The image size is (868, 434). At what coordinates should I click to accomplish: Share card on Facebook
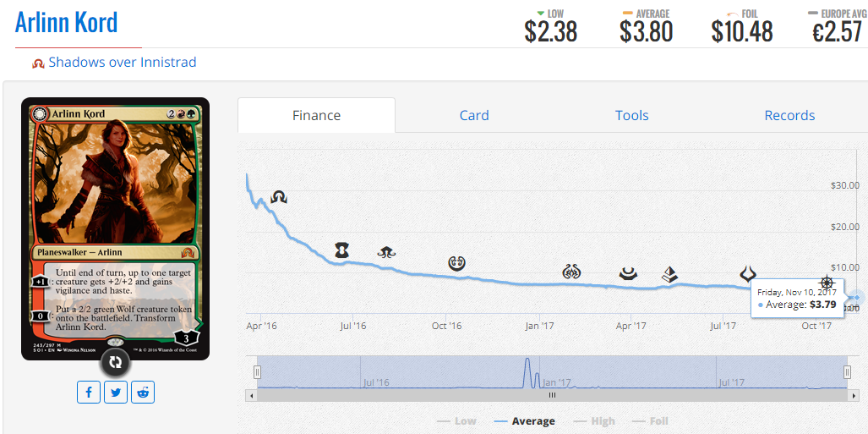89,393
